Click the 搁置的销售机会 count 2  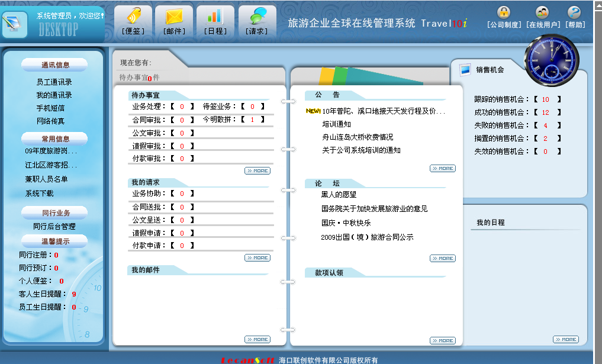546,139
